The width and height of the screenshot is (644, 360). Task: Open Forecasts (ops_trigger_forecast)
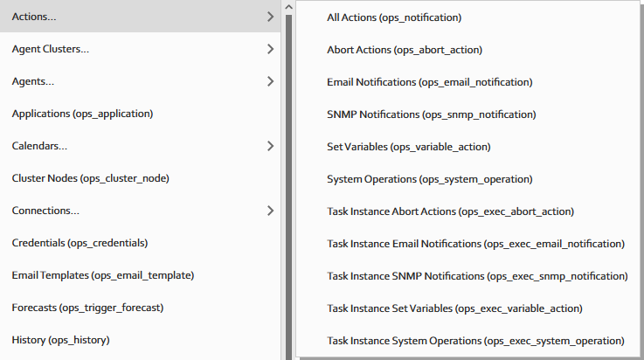87,308
